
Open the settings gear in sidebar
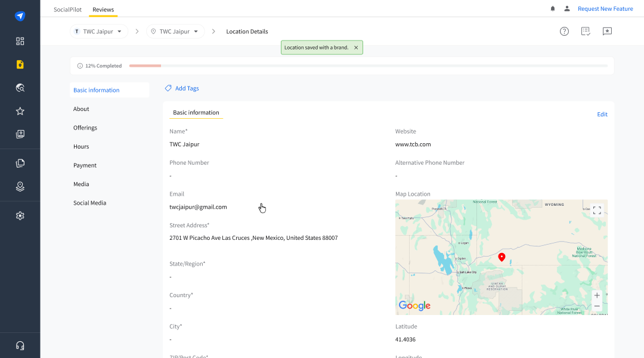click(20, 216)
